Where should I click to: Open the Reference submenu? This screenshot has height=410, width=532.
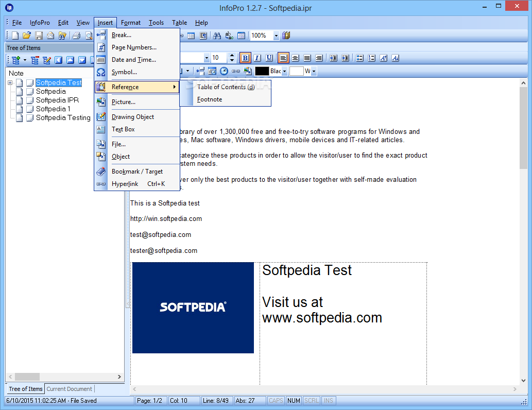[137, 87]
